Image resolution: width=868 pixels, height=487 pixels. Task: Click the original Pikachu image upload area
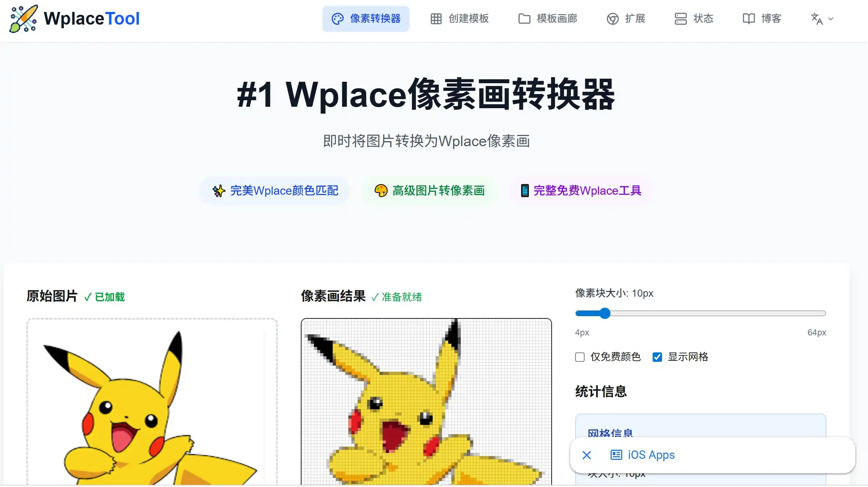pos(152,402)
